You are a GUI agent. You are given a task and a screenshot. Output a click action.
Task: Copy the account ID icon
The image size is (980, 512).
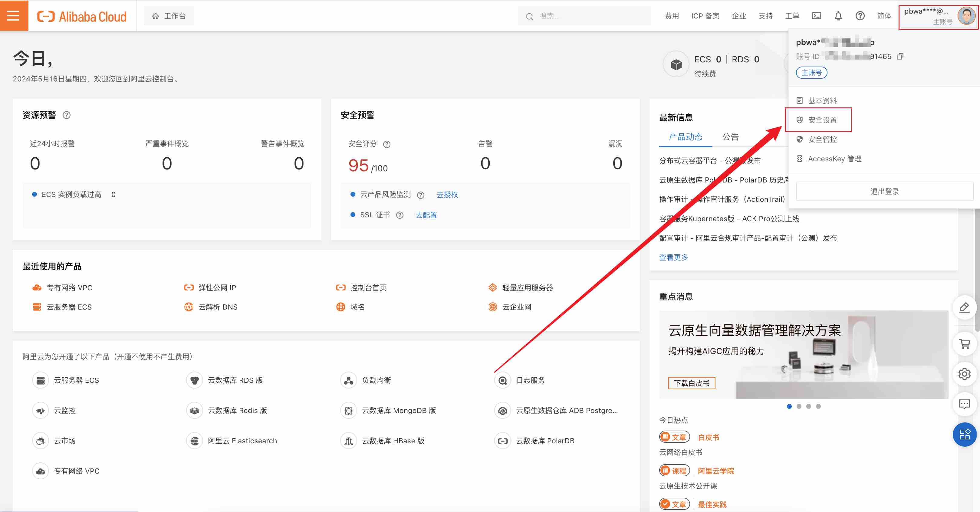[x=900, y=56]
